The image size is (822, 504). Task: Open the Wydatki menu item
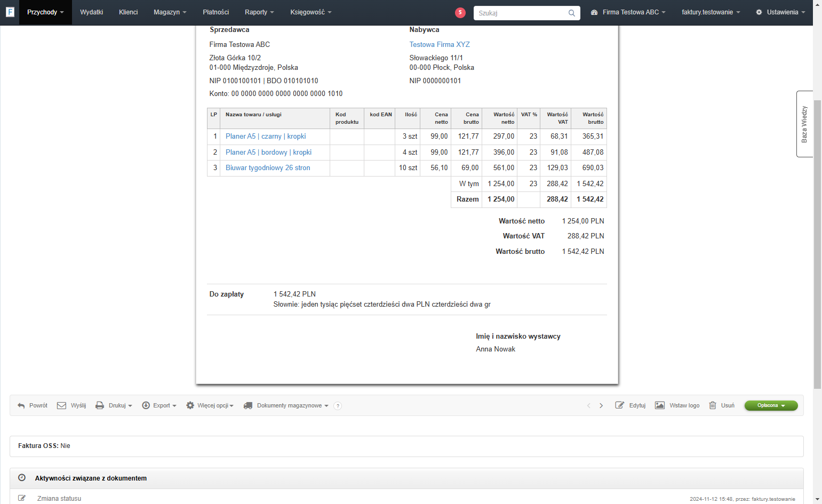point(92,12)
